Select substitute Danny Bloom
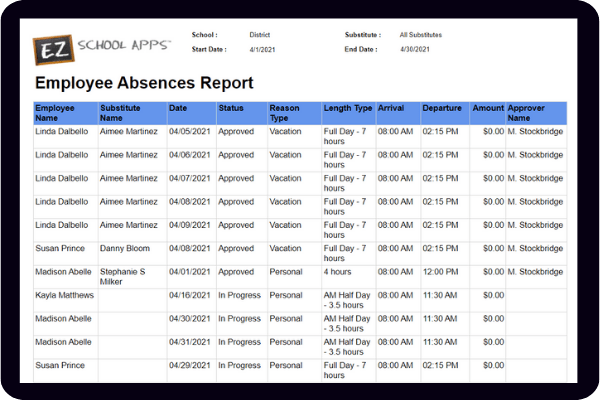The image size is (600, 400). pyautogui.click(x=125, y=248)
